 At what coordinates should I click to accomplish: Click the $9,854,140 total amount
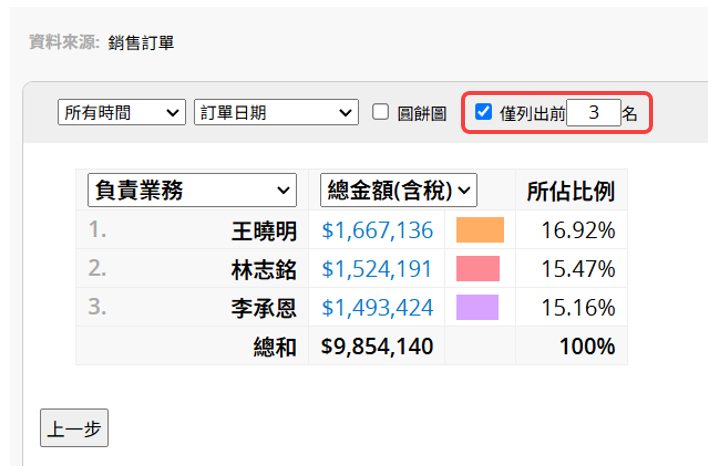coord(377,346)
